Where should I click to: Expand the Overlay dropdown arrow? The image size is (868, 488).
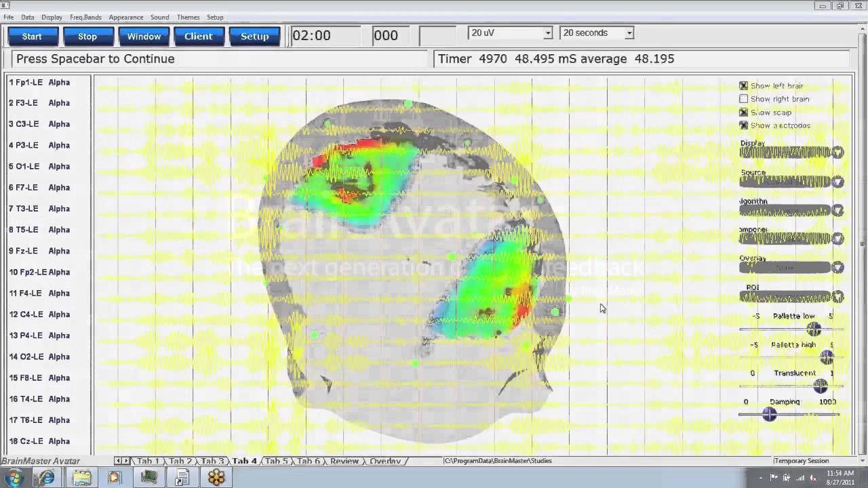[838, 268]
